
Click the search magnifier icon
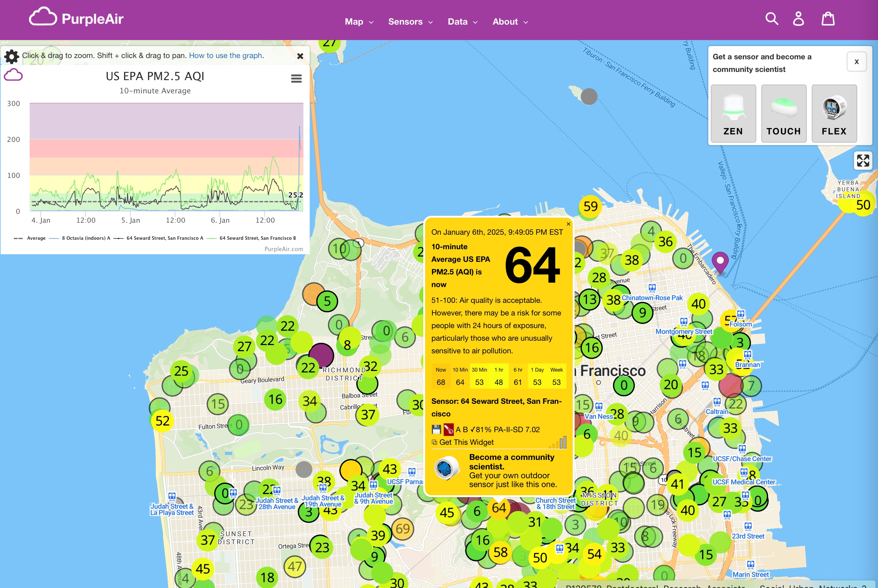coord(771,18)
